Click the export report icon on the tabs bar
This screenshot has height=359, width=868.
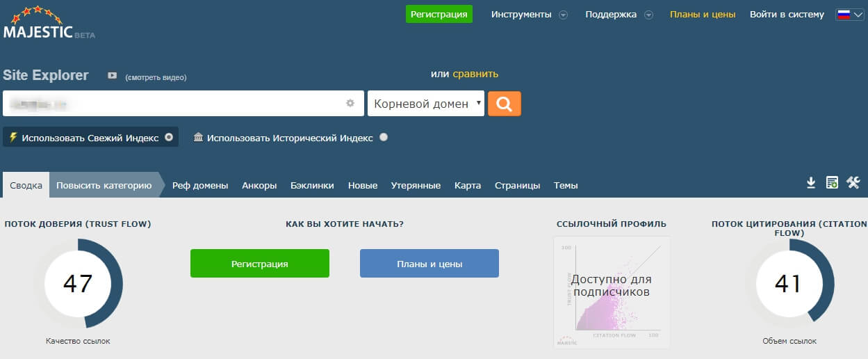(831, 183)
